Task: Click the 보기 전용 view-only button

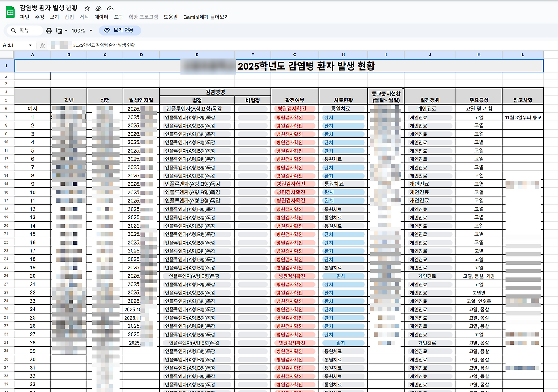Action: (120, 31)
